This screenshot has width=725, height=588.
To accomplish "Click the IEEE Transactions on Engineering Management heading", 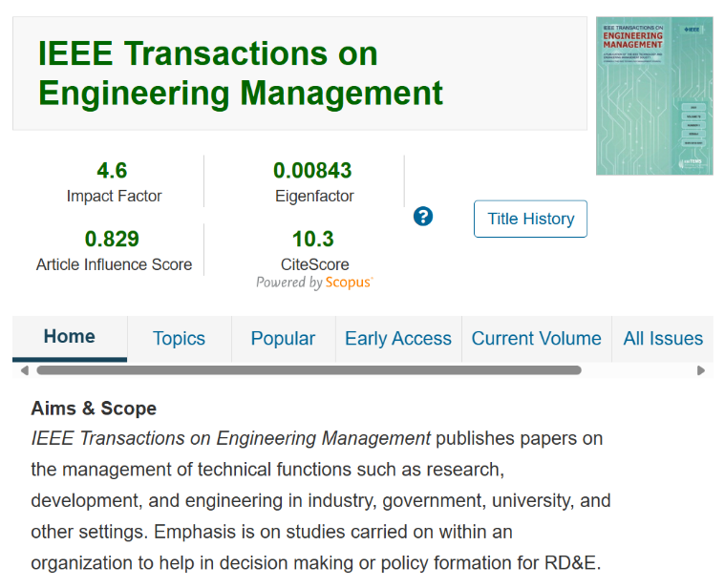I will pyautogui.click(x=241, y=73).
